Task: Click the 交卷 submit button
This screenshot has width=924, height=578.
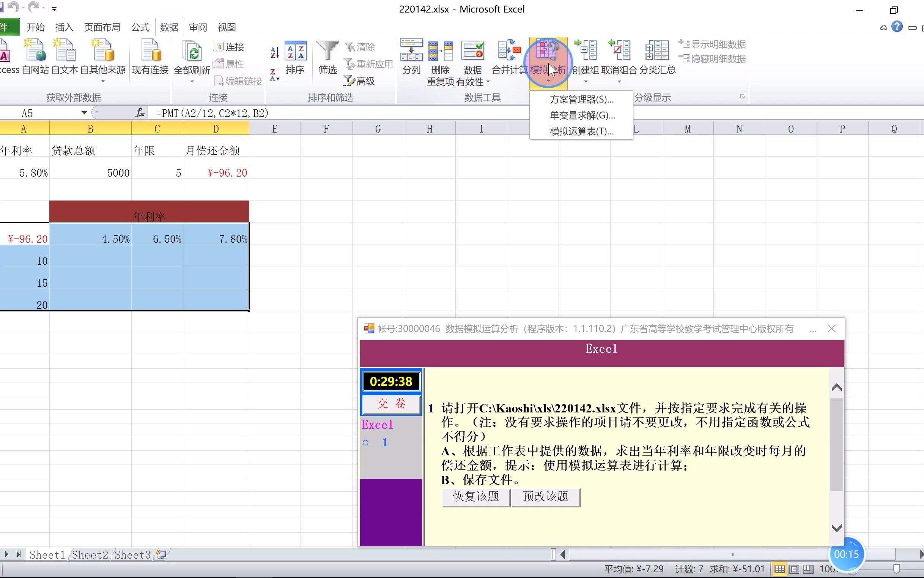Action: (390, 404)
